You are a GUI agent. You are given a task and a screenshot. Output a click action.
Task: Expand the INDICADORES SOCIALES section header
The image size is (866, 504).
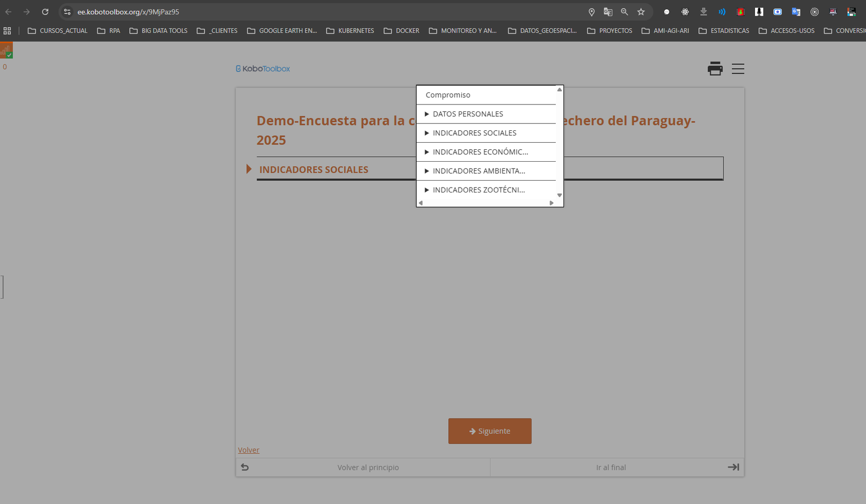[313, 170]
